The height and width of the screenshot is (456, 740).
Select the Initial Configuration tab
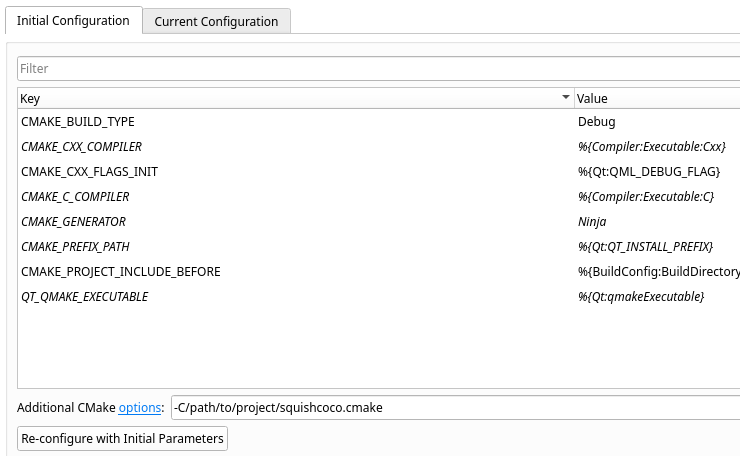click(73, 21)
